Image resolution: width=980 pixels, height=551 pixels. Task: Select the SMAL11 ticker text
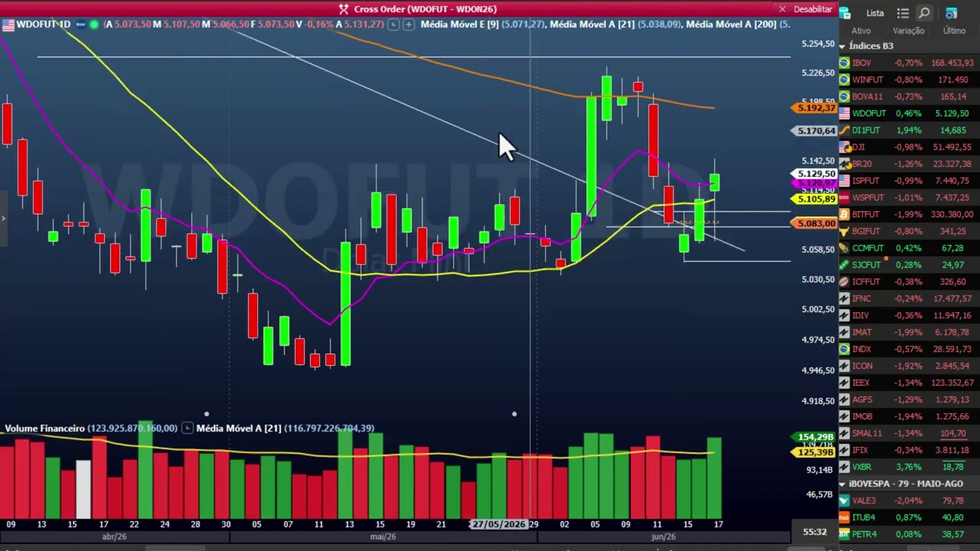[x=867, y=433]
